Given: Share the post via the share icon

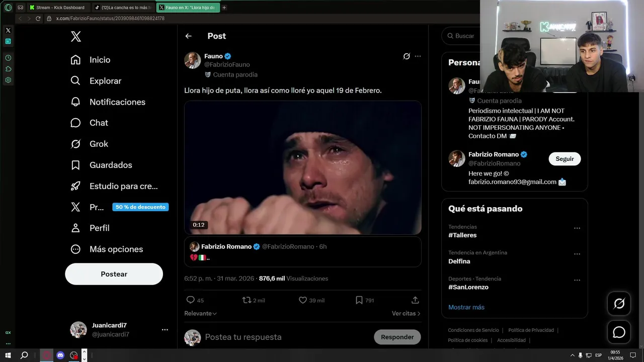Looking at the screenshot, I should pyautogui.click(x=415, y=300).
